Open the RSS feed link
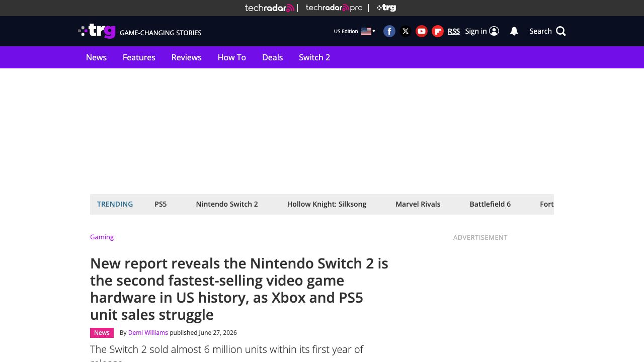This screenshot has height=362, width=644. [454, 31]
